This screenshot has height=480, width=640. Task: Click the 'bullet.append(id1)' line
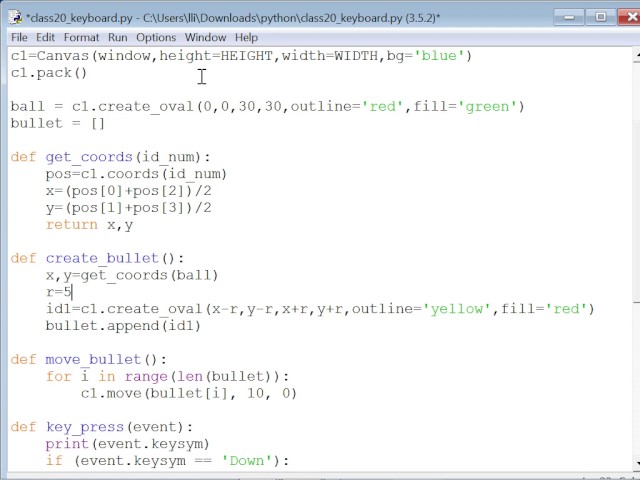123,326
